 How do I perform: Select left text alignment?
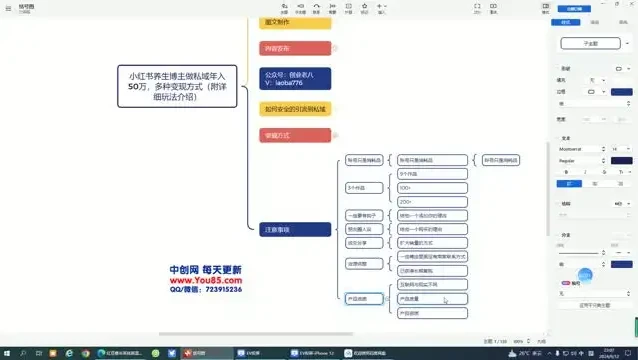click(x=569, y=184)
